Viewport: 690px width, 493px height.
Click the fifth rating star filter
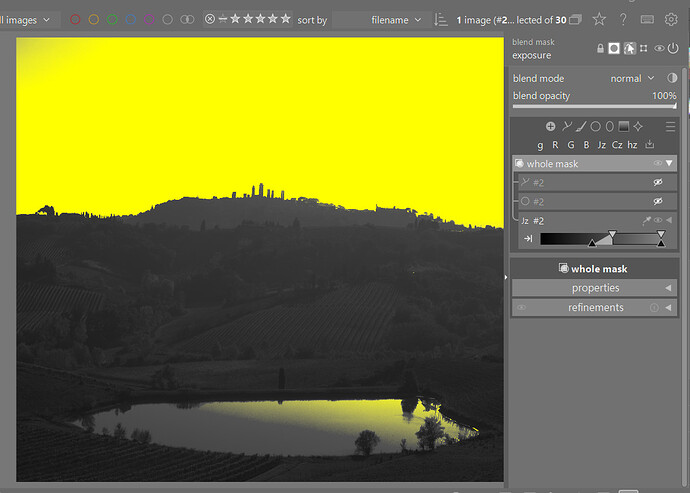pyautogui.click(x=286, y=18)
